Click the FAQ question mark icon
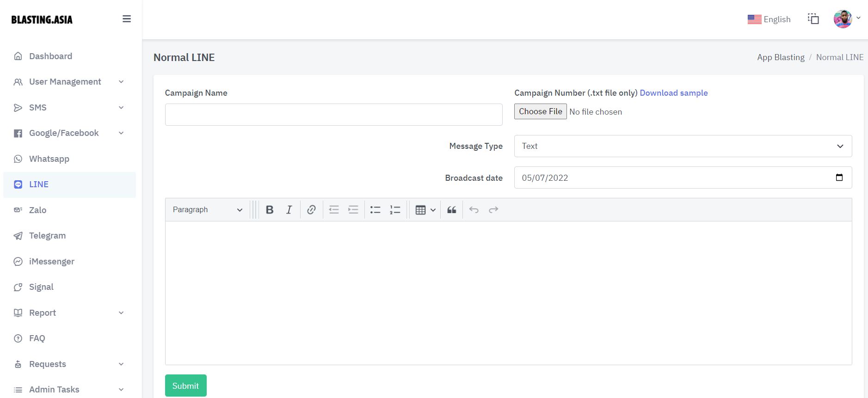The width and height of the screenshot is (868, 398). click(18, 338)
